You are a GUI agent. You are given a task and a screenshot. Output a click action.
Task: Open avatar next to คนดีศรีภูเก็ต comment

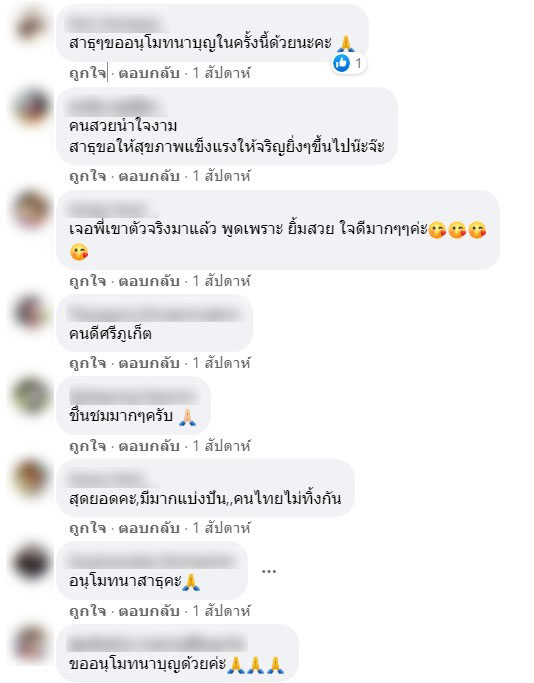(x=30, y=311)
